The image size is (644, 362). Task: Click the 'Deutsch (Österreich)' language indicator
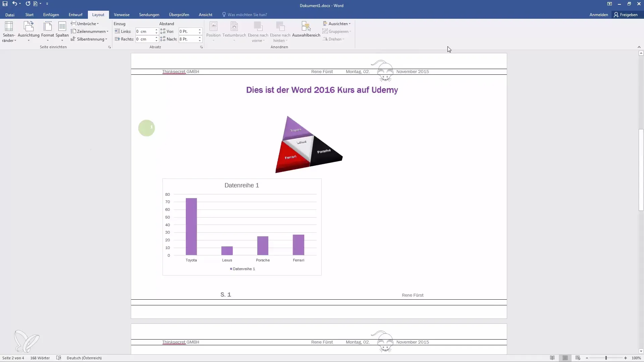coord(84,358)
